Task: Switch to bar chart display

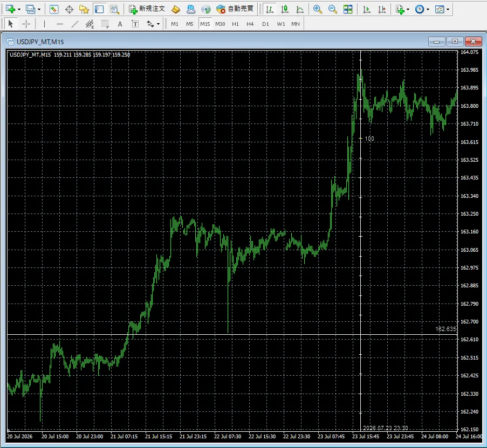Action: coord(270,9)
